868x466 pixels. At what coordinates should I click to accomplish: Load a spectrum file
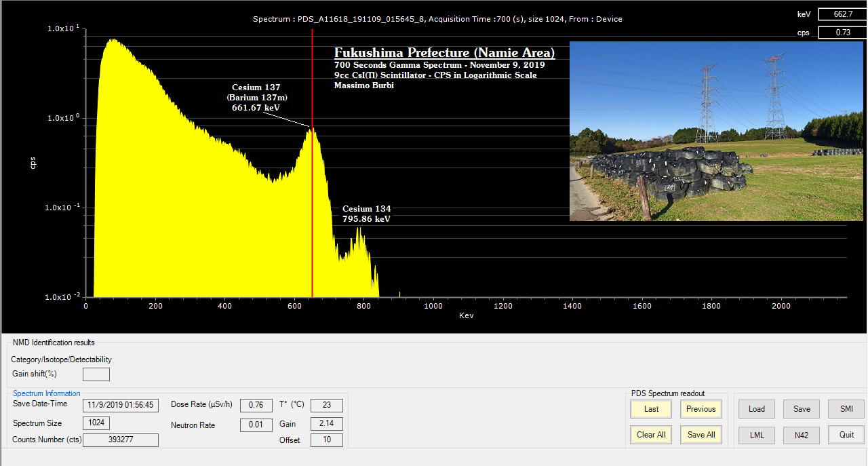pos(756,409)
